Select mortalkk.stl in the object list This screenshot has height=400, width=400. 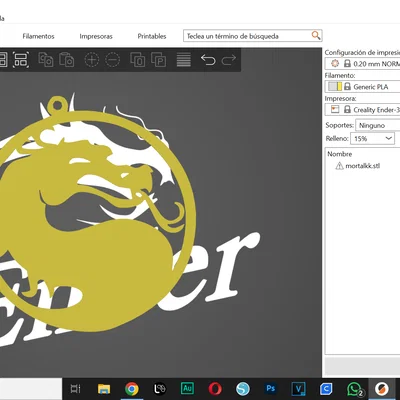(363, 166)
